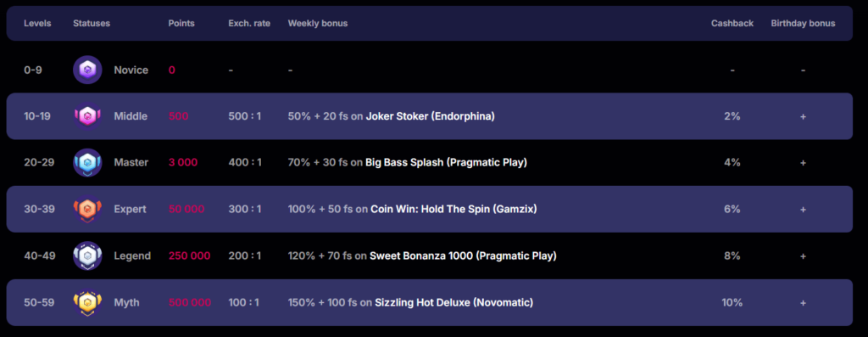Screen dimensions: 868x337
Task: Click the Myth status gold badge icon
Action: point(87,303)
